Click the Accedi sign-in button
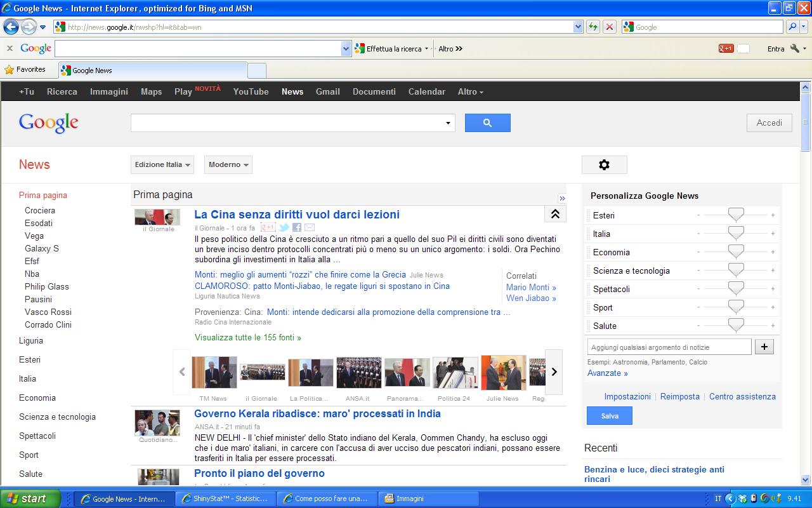Image resolution: width=812 pixels, height=508 pixels. pyautogui.click(x=769, y=123)
